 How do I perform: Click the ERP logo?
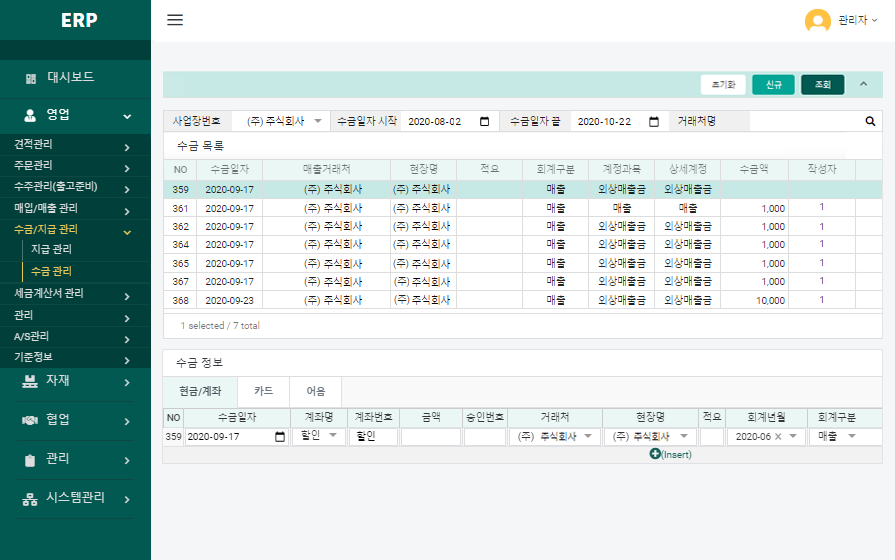click(x=79, y=21)
